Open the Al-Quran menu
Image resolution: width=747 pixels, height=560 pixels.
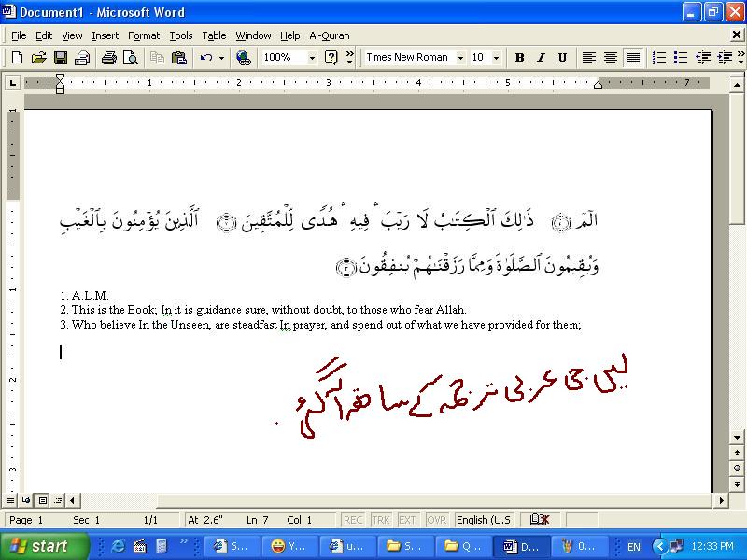(x=330, y=35)
